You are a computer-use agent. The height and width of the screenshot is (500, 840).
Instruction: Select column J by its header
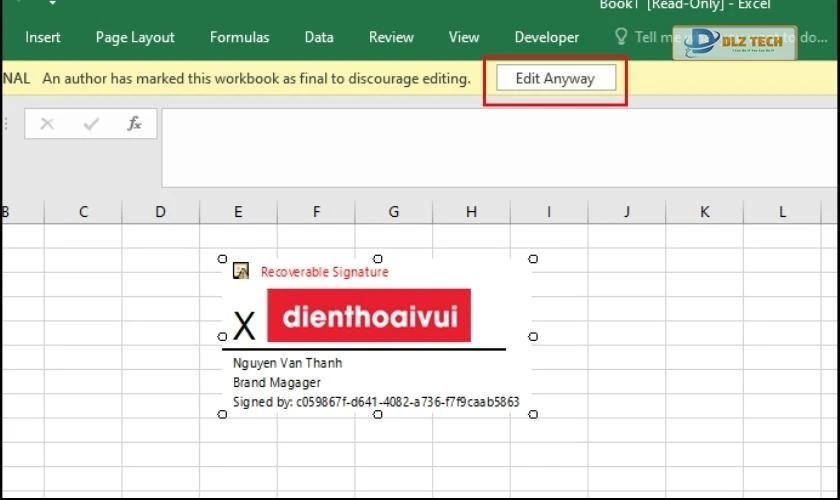626,212
